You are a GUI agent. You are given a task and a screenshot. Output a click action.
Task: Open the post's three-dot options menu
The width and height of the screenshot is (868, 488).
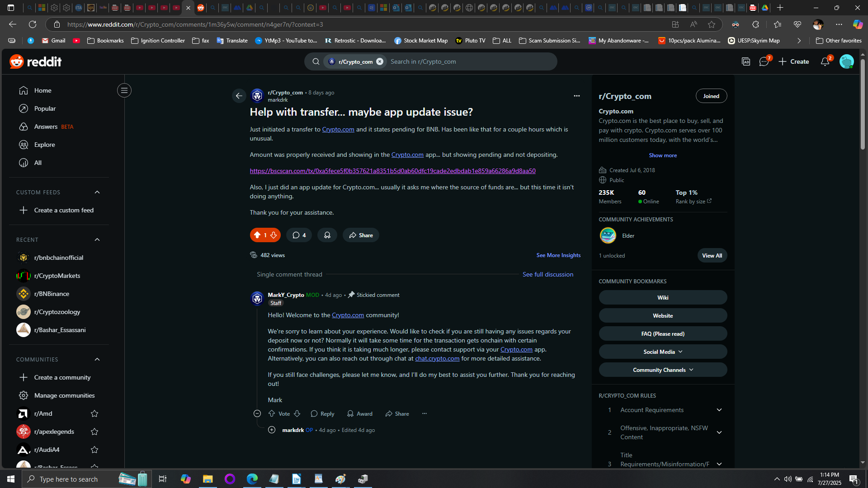click(576, 96)
